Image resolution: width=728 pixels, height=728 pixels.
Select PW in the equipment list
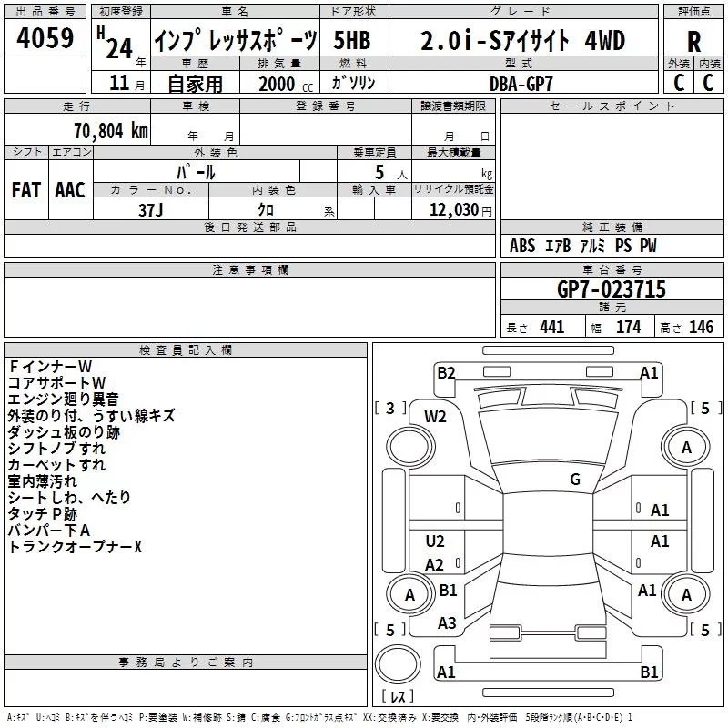click(x=648, y=246)
